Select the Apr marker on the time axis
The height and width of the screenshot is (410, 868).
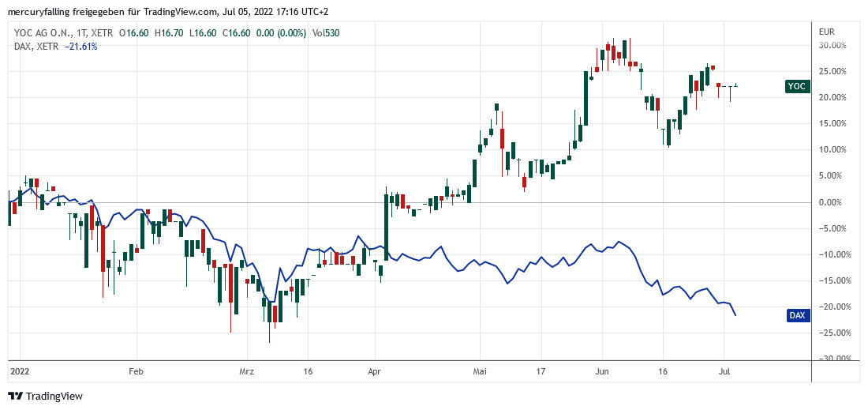[375, 370]
